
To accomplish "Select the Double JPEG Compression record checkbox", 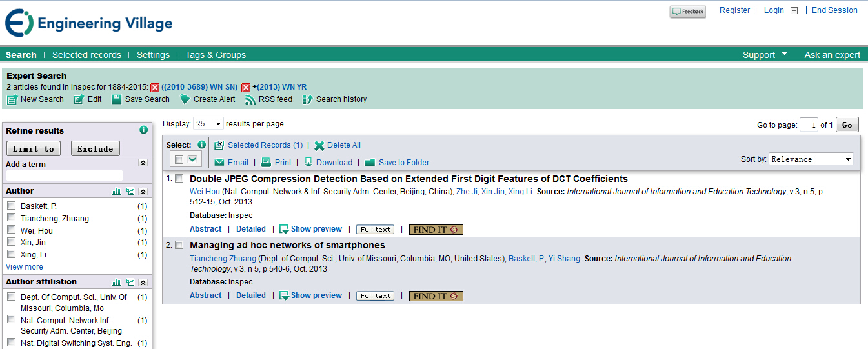I will tap(179, 179).
